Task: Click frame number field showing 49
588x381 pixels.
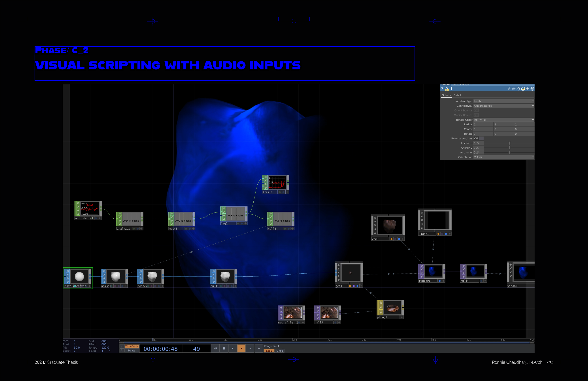Action: 196,349
